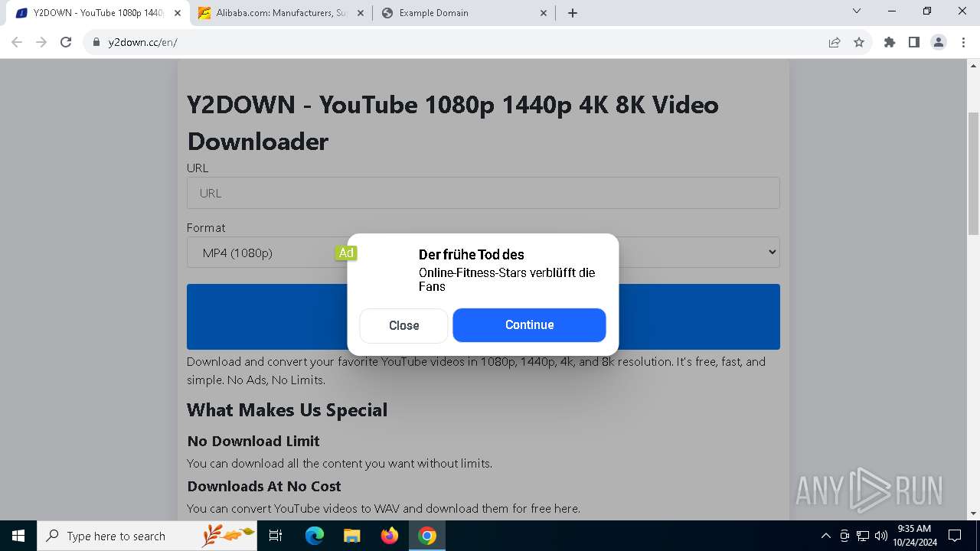Click the volume speaker tray icon
Screen dimensions: 980x551
pyautogui.click(x=881, y=536)
